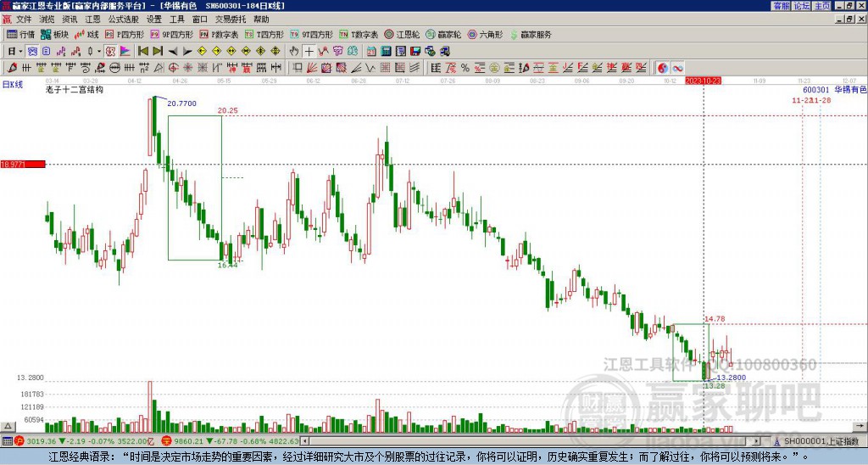Toggle the crosshair cursor button
Screen dimensions: 868x465
309,51
